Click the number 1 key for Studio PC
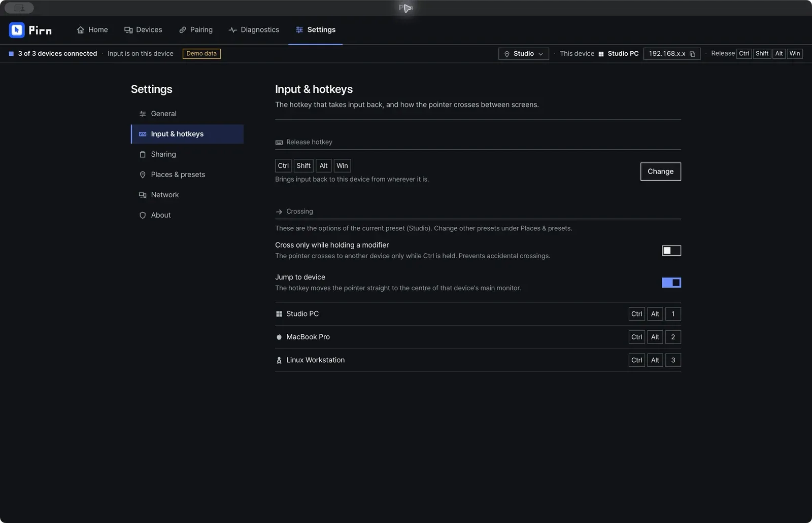 tap(673, 314)
